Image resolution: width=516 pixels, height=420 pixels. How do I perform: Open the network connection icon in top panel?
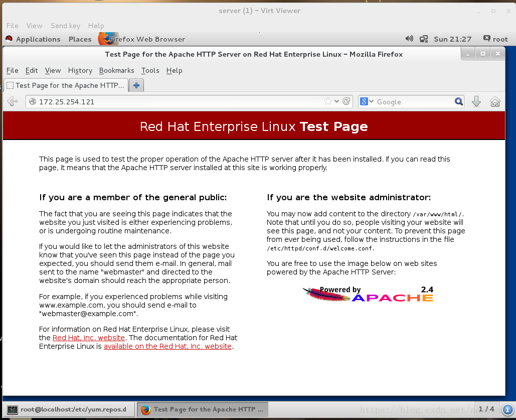click(424, 39)
